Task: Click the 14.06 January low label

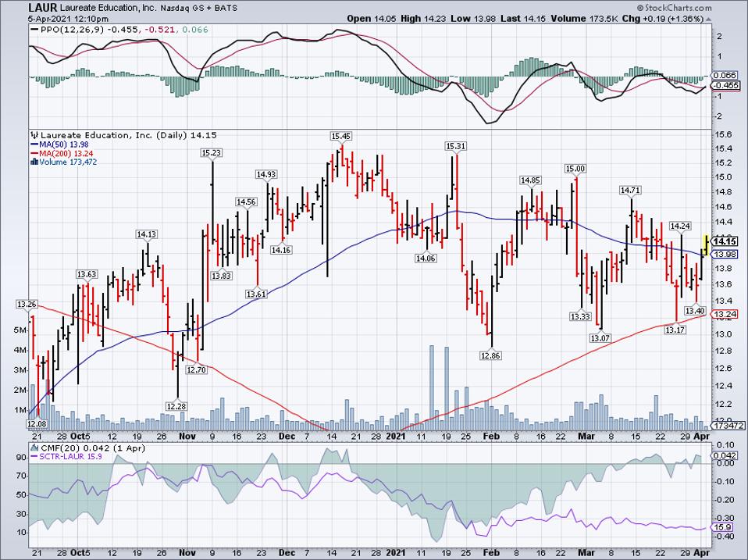Action: [x=426, y=259]
